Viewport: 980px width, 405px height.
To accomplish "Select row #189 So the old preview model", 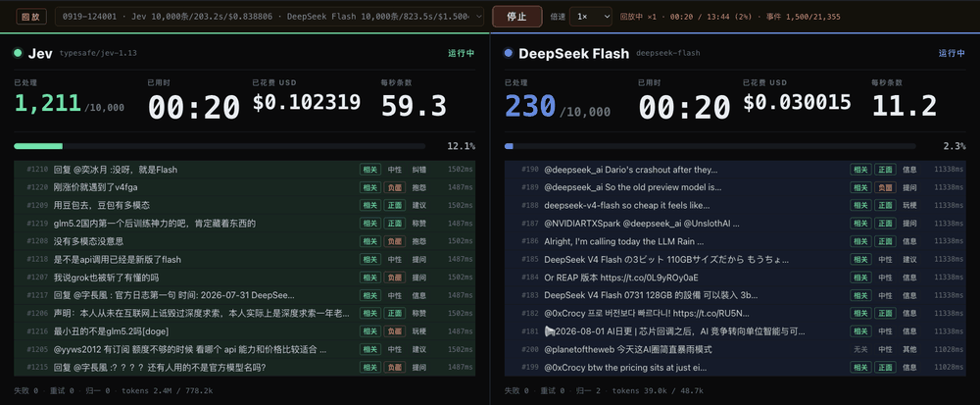I will (x=735, y=187).
